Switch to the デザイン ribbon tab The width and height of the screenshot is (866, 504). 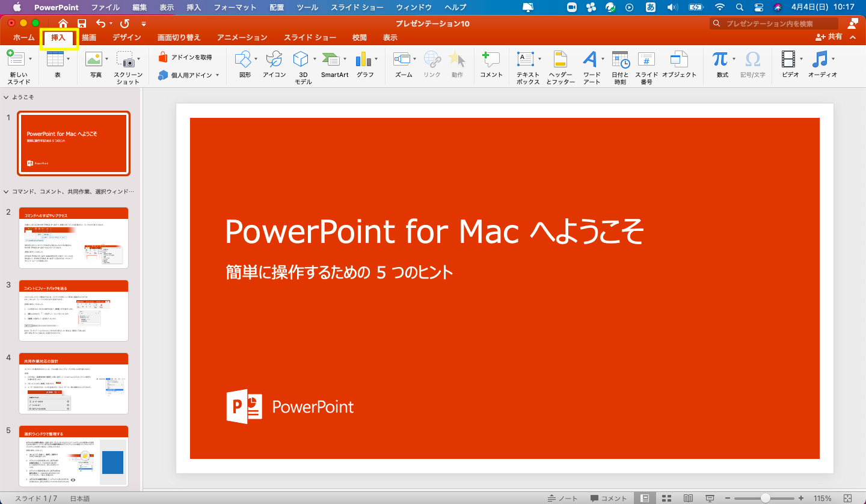click(x=127, y=37)
